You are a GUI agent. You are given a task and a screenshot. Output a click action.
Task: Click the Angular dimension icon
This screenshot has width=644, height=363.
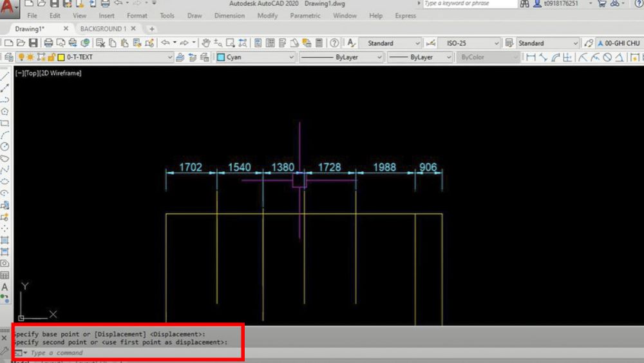[620, 57]
